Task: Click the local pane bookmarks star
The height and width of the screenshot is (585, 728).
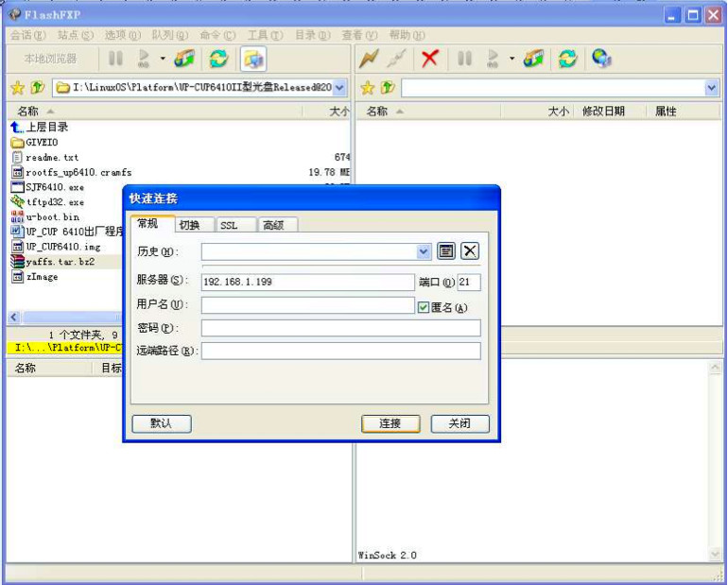Action: 18,87
